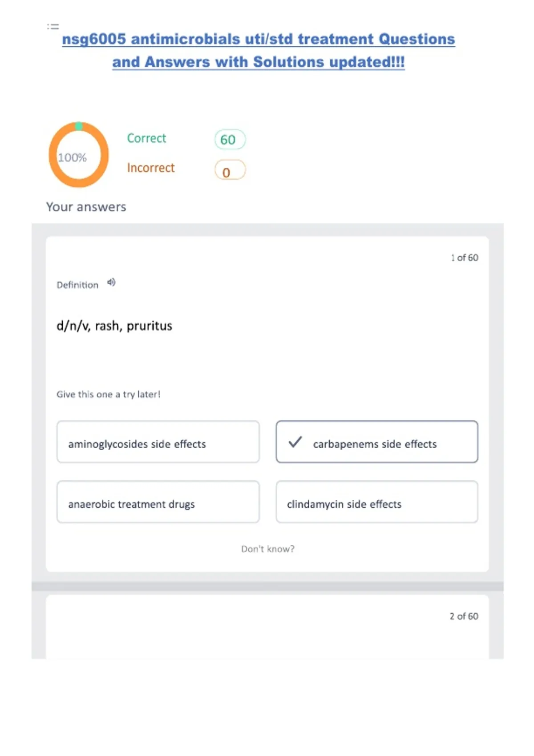Image resolution: width=534 pixels, height=756 pixels.
Task: Click the green "Correct" label
Action: click(146, 138)
